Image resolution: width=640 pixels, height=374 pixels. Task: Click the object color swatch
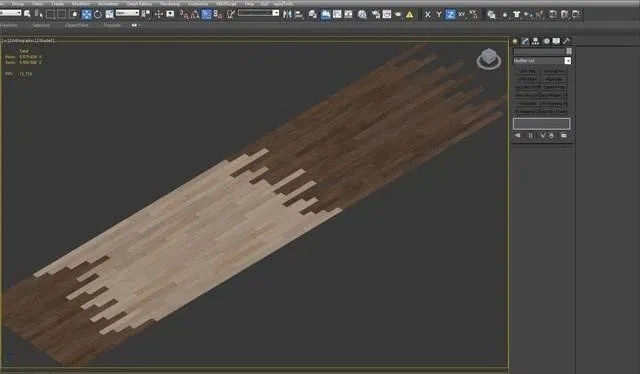[x=569, y=51]
